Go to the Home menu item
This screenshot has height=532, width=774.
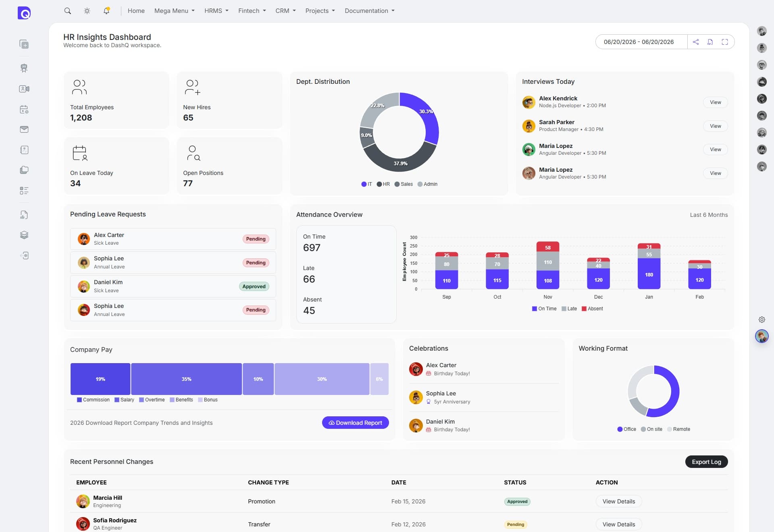click(136, 11)
